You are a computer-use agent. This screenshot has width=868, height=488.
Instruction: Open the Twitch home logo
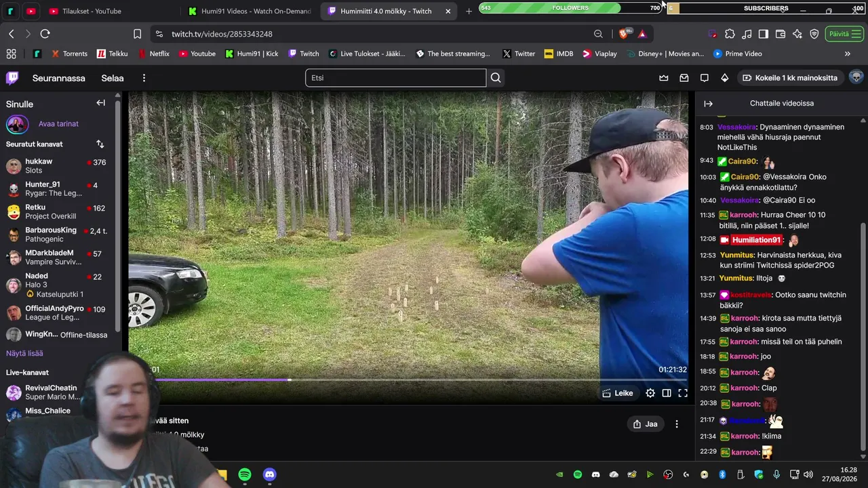[12, 78]
